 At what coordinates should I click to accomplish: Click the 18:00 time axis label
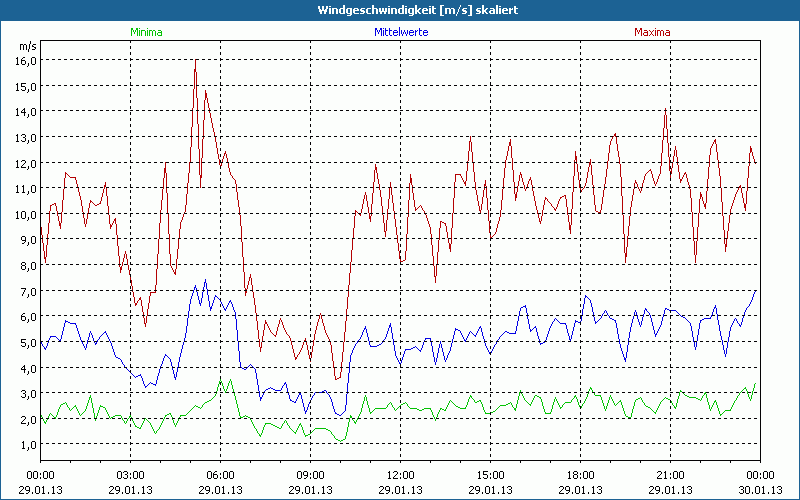(581, 476)
